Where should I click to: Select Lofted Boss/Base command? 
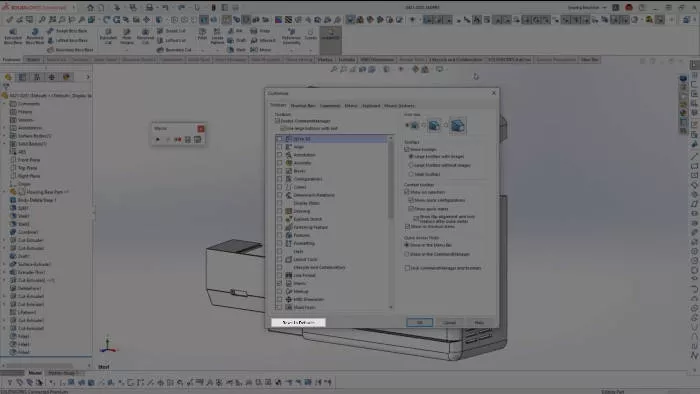67,40
